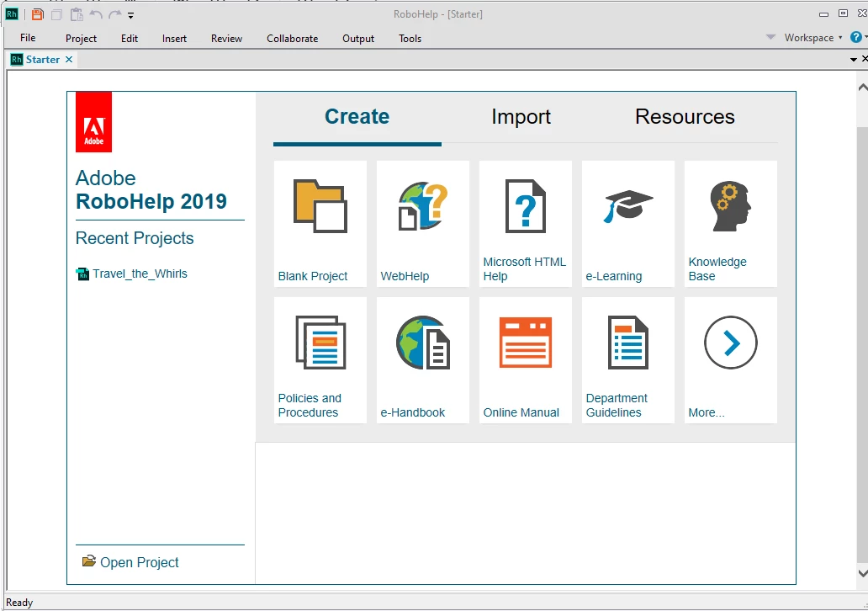This screenshot has height=611, width=868.
Task: Select the Starter document tab
Action: point(43,60)
